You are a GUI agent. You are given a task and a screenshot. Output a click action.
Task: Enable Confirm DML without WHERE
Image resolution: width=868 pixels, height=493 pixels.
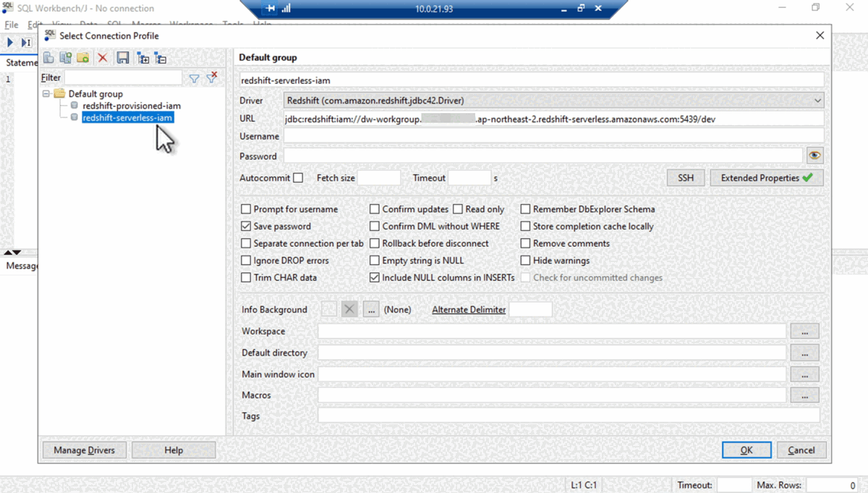375,227
